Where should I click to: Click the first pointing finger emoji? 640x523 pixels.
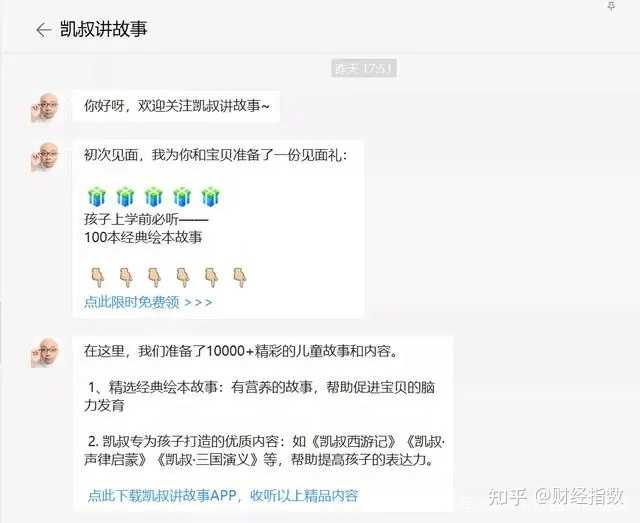pyautogui.click(x=98, y=277)
